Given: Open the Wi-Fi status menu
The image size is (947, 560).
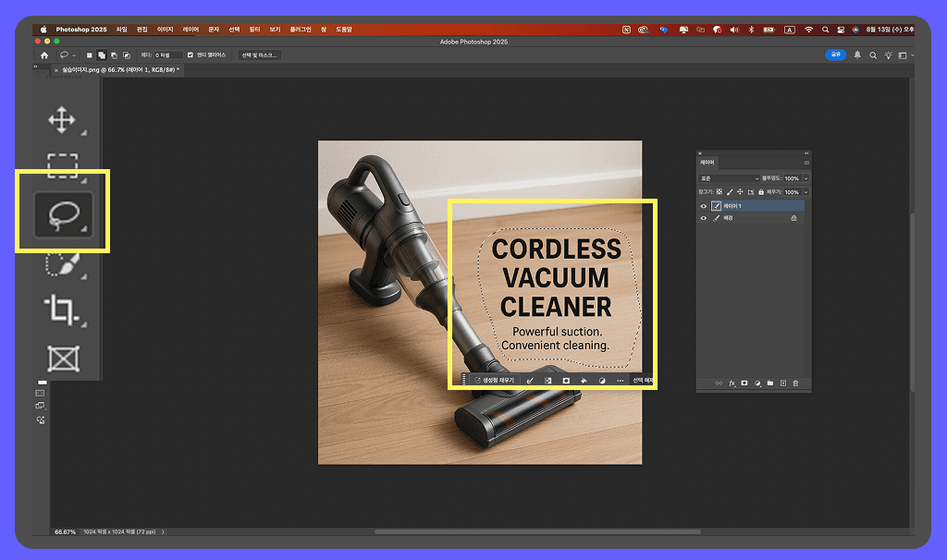Looking at the screenshot, I should click(808, 30).
